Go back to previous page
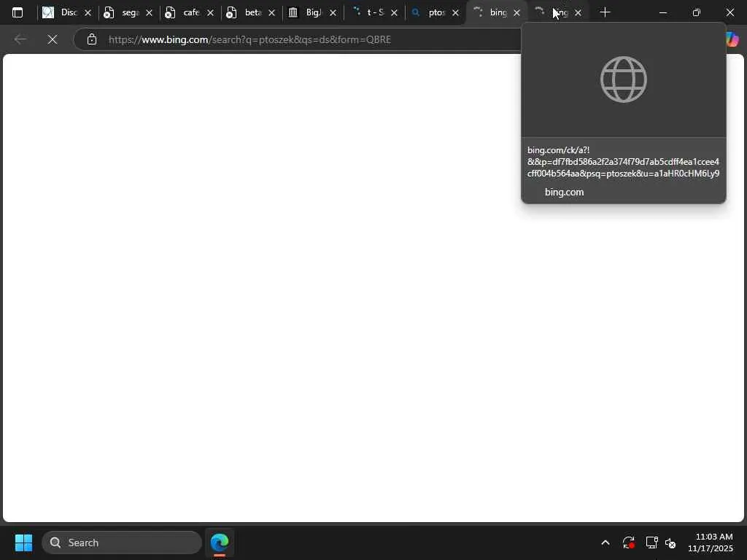Viewport: 747px width, 560px height. [x=20, y=39]
